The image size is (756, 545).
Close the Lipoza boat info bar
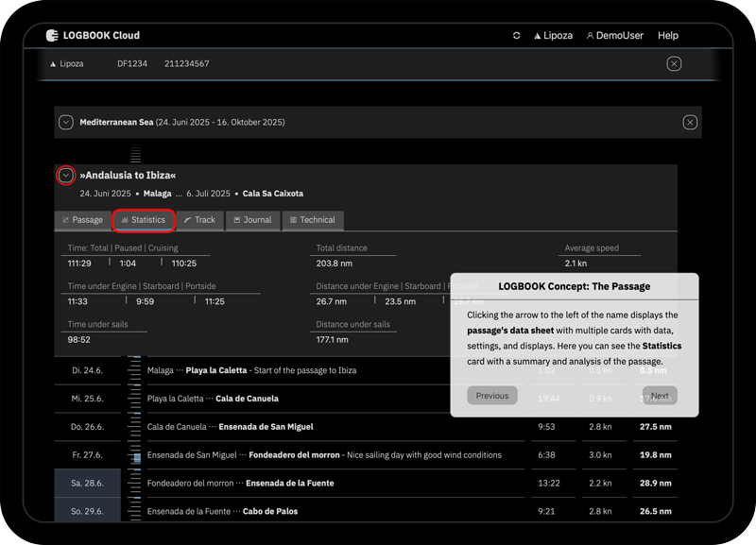click(x=674, y=63)
